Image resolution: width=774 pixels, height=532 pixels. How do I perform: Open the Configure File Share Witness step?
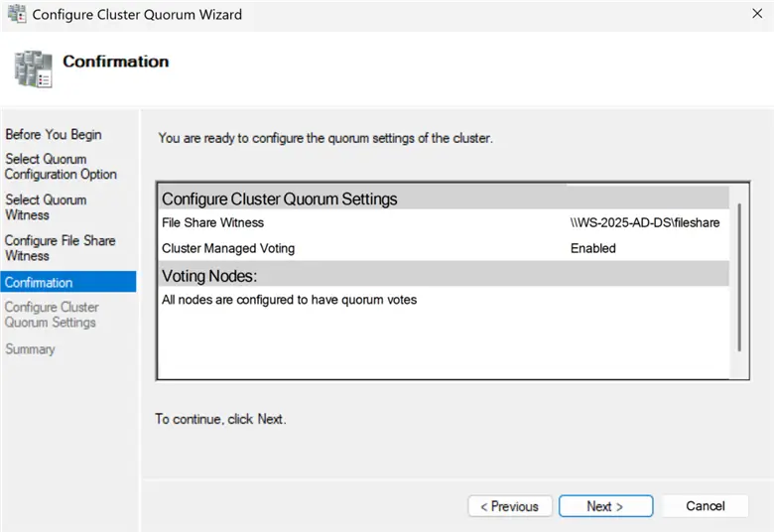(x=61, y=248)
